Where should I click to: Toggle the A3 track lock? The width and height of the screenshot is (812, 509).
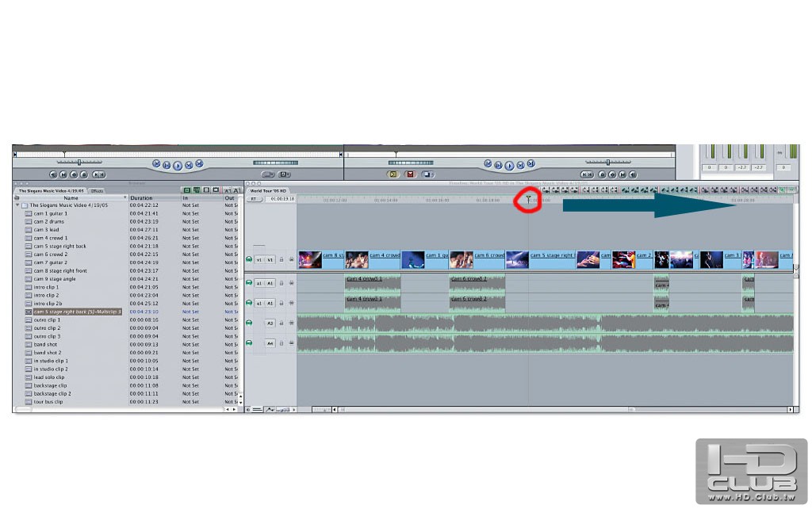click(x=282, y=323)
